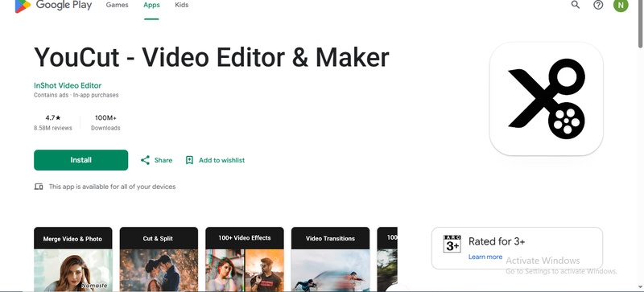The width and height of the screenshot is (644, 292).
Task: Click the Rated for 3+ text
Action: click(497, 241)
